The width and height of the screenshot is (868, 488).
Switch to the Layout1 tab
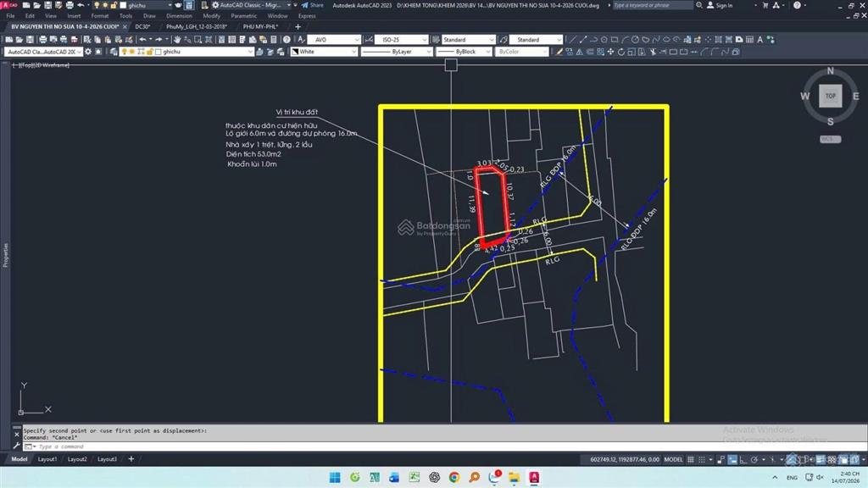[47, 459]
